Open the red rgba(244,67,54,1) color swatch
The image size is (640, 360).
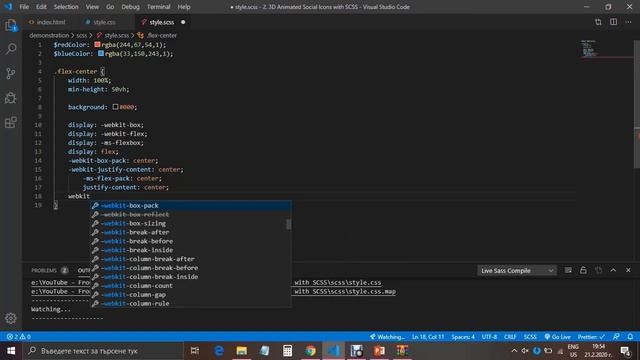coord(97,44)
